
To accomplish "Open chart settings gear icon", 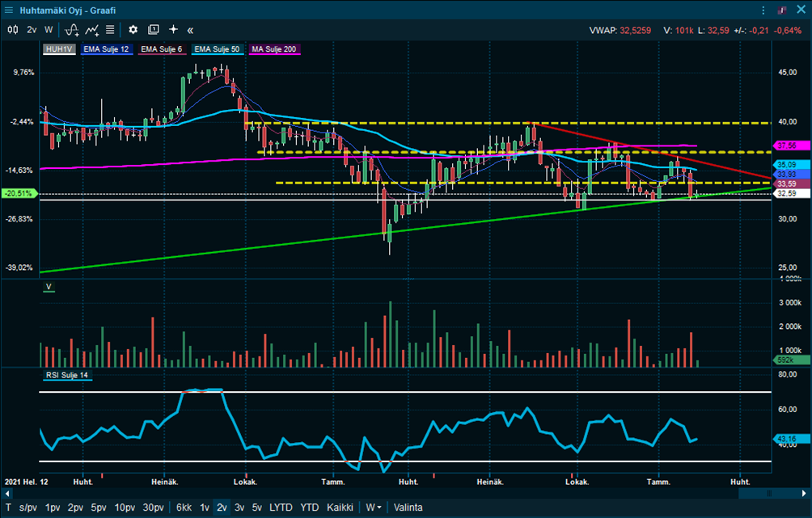I will (x=133, y=29).
